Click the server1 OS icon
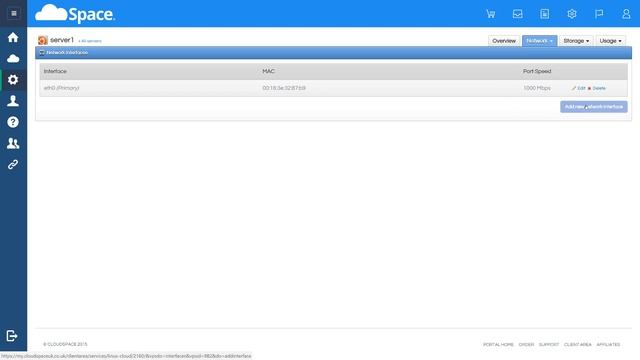 point(42,40)
